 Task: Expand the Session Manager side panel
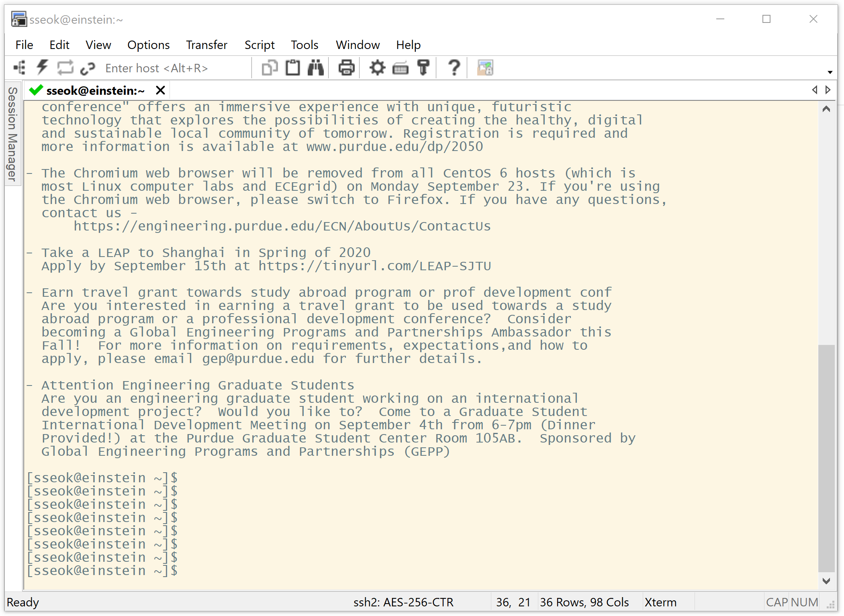coord(12,134)
